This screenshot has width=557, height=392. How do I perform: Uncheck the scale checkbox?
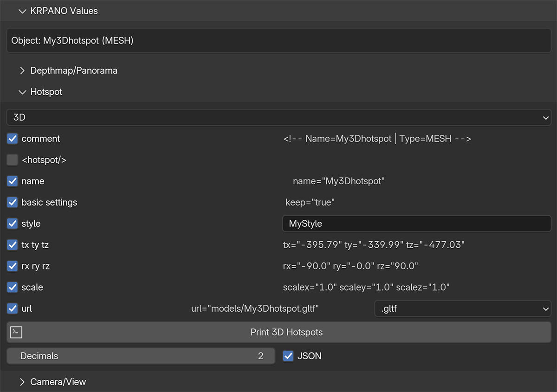pos(13,287)
